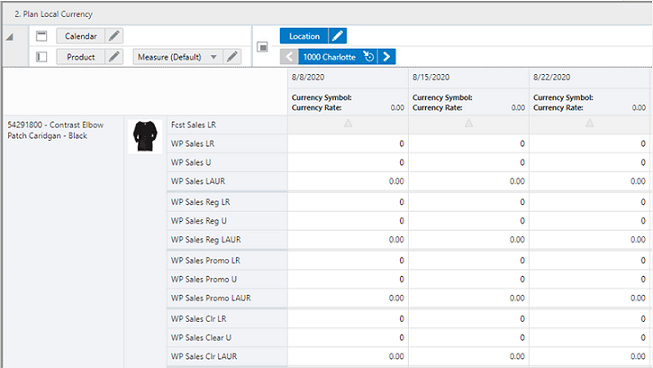Click Currency Symbol label under 8/22/2020

pos(563,97)
